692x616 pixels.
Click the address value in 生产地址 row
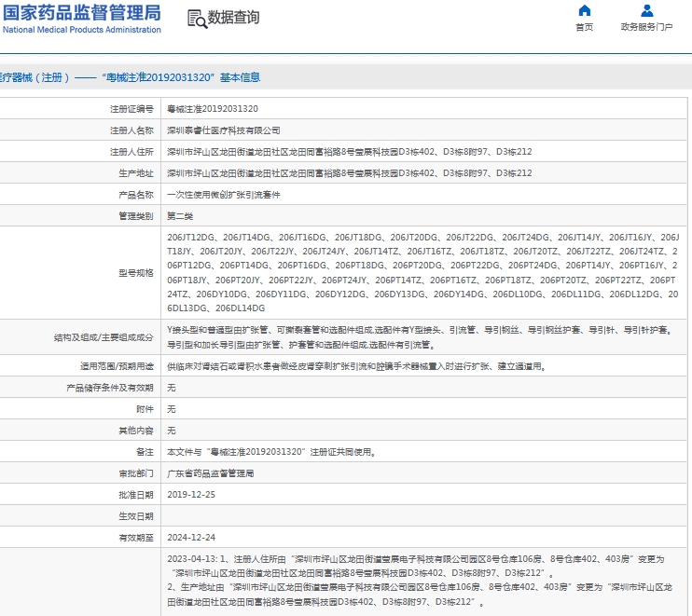point(350,173)
